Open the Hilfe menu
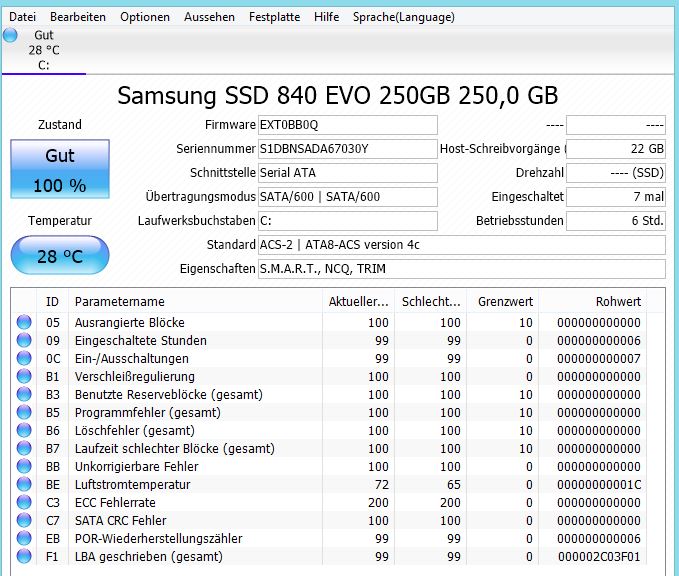 [327, 17]
